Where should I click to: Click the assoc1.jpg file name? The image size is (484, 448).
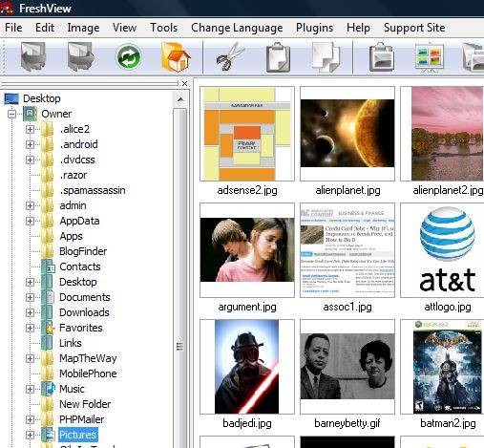[347, 307]
